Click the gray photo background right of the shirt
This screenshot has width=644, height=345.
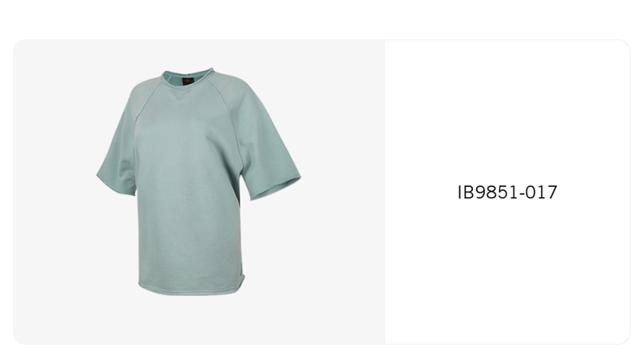(x=343, y=185)
